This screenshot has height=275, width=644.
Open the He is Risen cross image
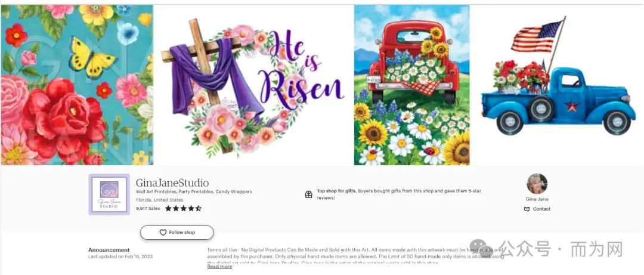point(253,85)
